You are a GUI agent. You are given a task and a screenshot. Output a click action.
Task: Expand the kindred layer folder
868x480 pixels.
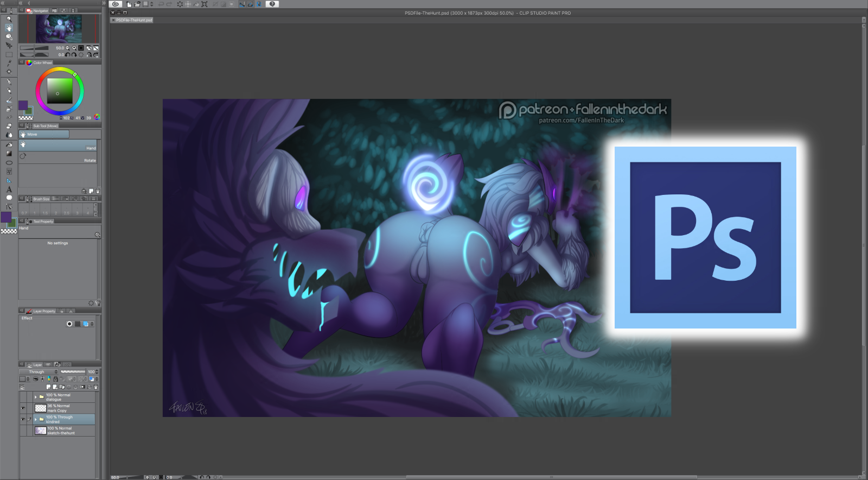[x=35, y=419]
